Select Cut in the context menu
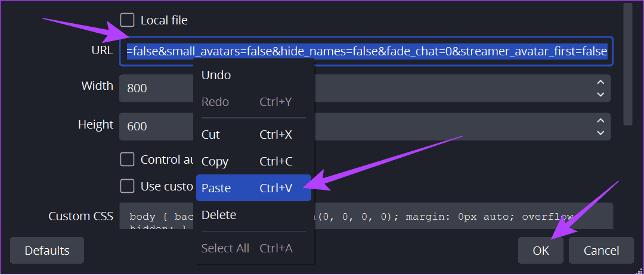The image size is (644, 275). coord(211,135)
